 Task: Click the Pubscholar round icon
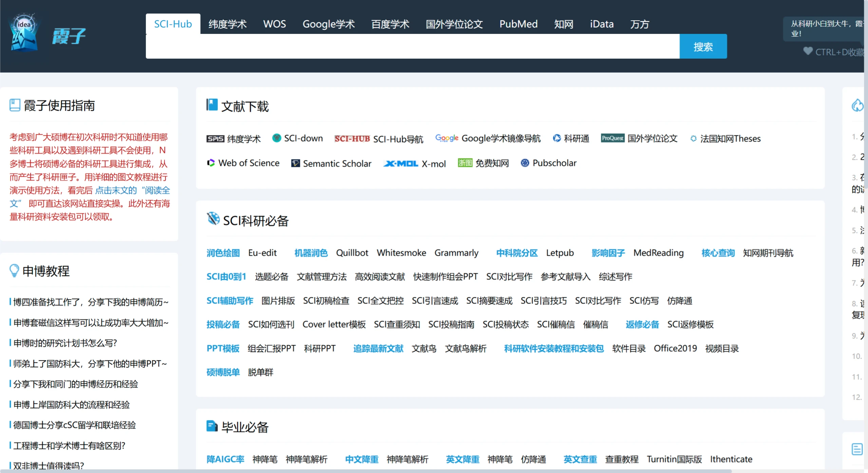pos(525,163)
